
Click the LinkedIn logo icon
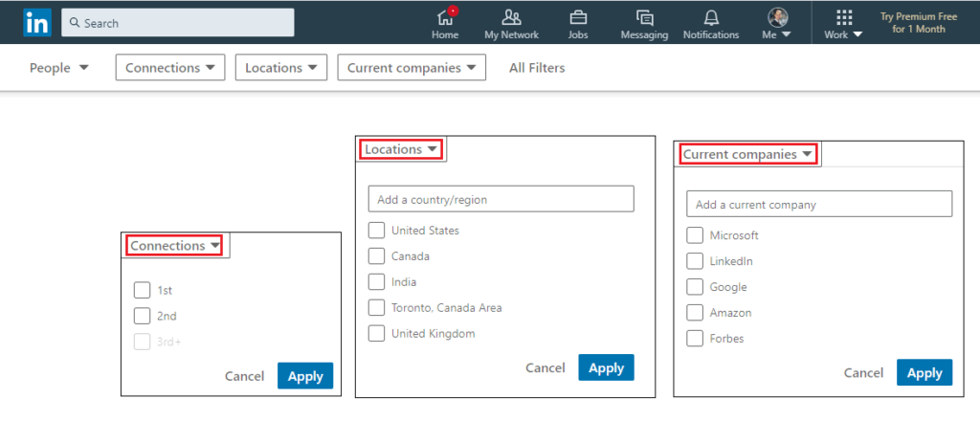(37, 22)
